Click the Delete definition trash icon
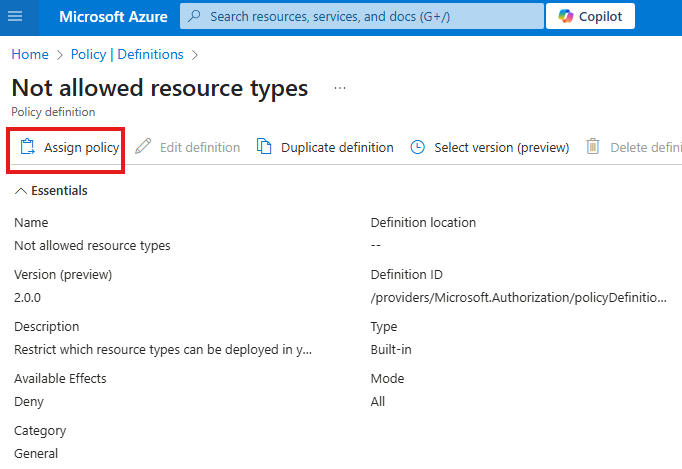Screen dimensions: 682x469 [x=592, y=147]
